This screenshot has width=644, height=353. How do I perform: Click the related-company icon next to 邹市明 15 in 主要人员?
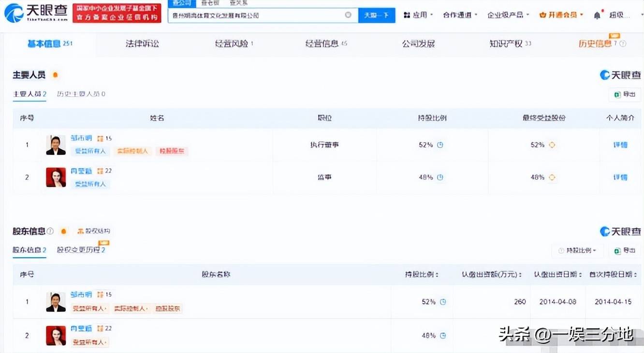pos(100,138)
